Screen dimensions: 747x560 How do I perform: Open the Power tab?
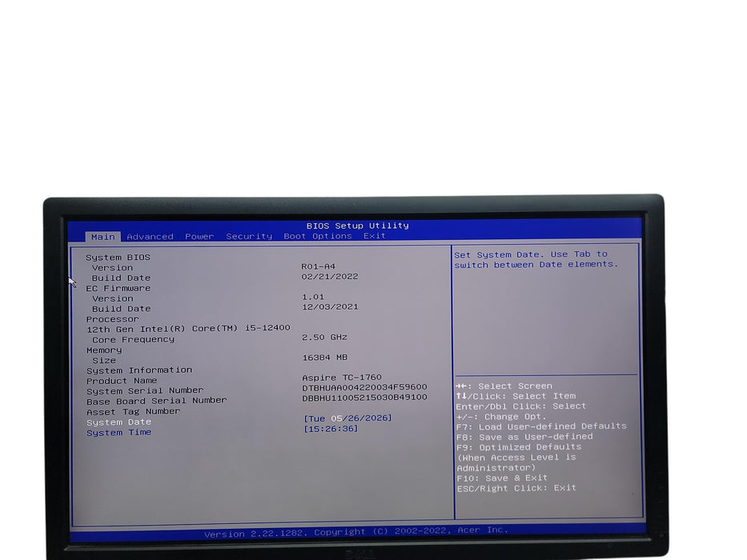199,236
